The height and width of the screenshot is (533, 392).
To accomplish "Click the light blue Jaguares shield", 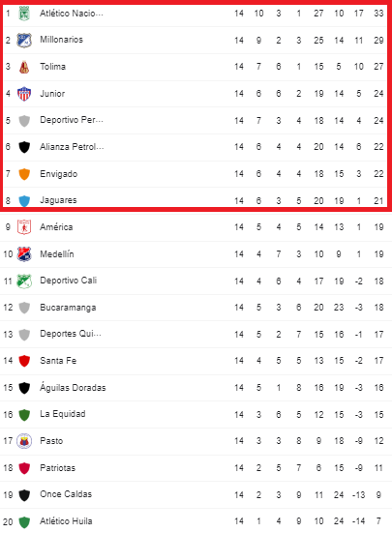I will 24,200.
